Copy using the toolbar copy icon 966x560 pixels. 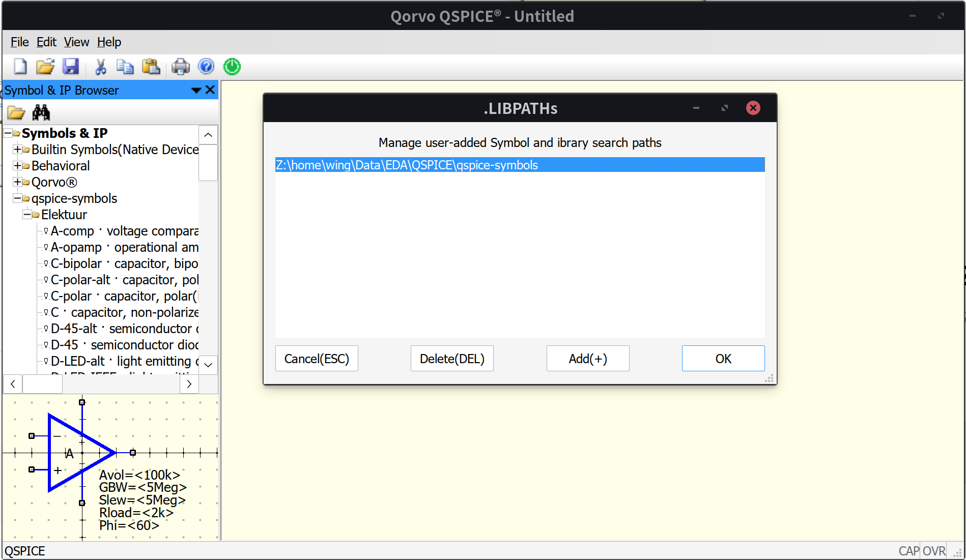[x=125, y=67]
